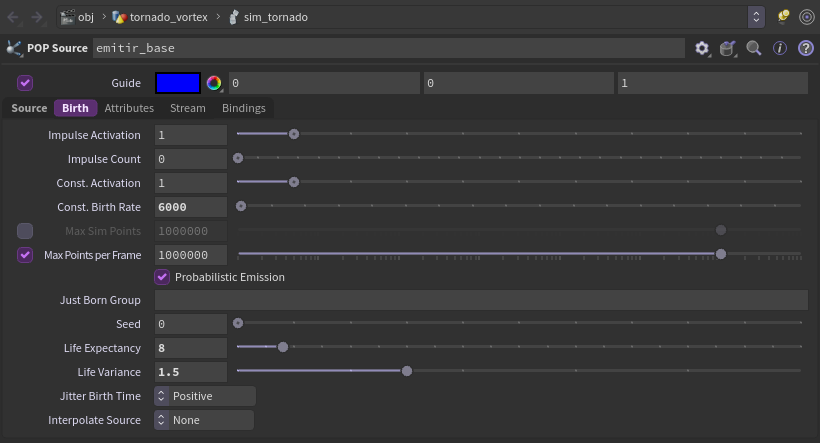820x443 pixels.
Task: Click the circular target link icon
Action: (806, 17)
